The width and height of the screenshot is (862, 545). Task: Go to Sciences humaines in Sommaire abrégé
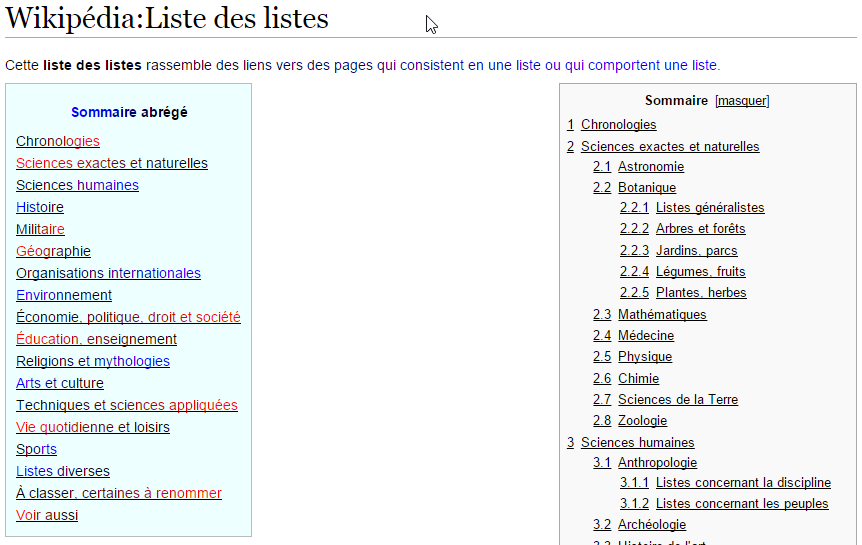pos(78,185)
